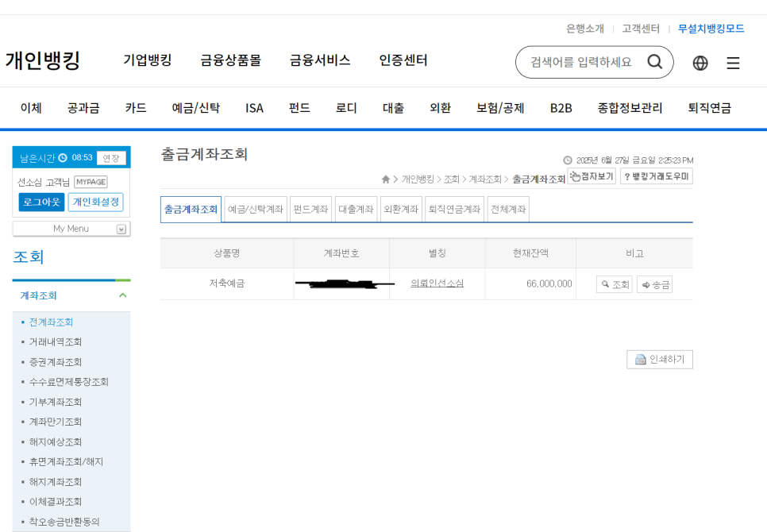The width and height of the screenshot is (767, 532).
Task: Open 뱅킹거래도우미 help button
Action: pos(656,176)
